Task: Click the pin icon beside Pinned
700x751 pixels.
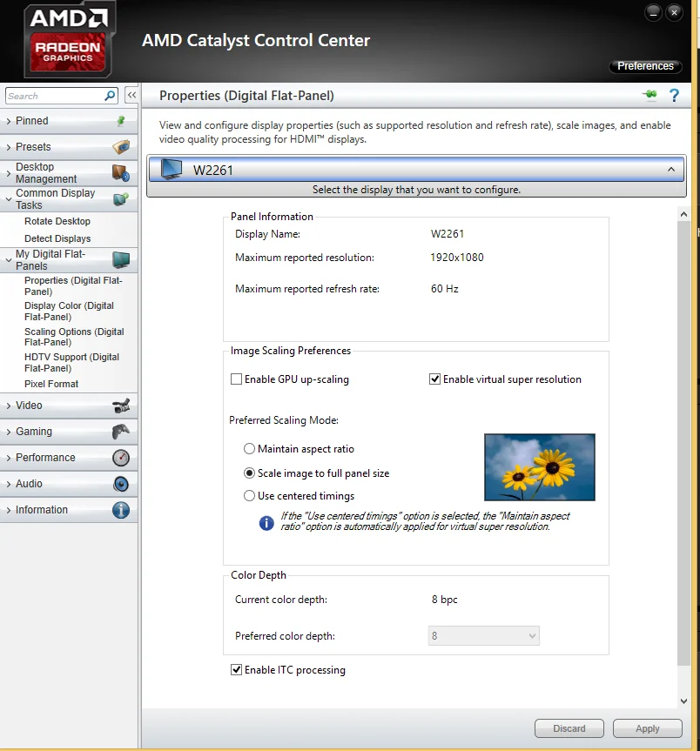Action: click(x=121, y=121)
